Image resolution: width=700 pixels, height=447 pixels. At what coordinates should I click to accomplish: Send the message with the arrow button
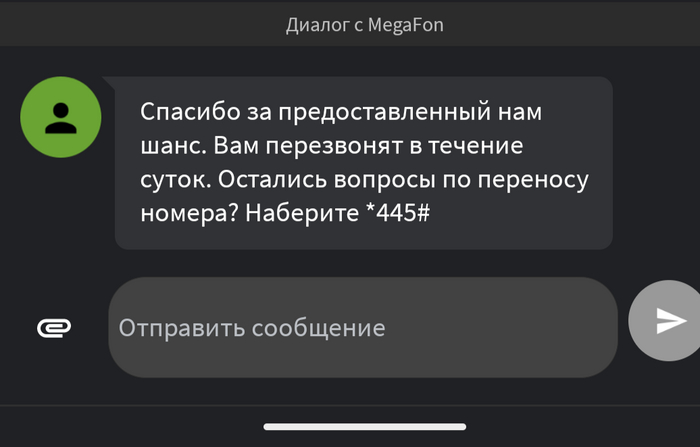point(665,321)
